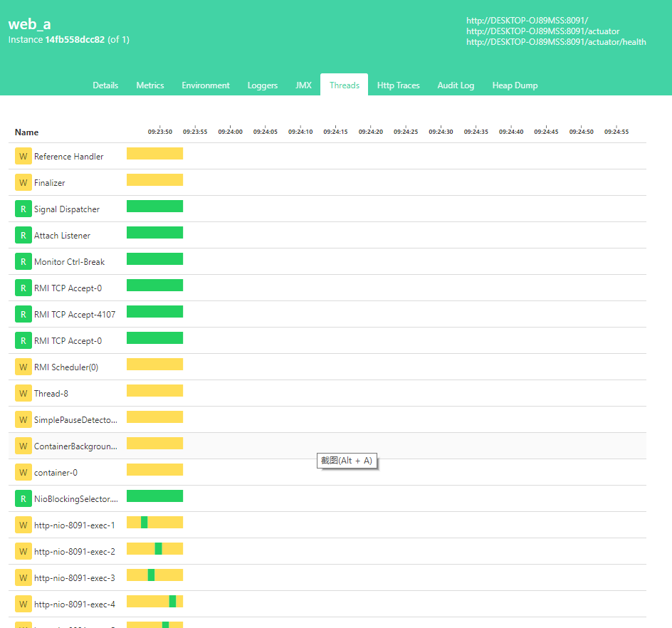Click the R state badge of Attach Listener

23,236
